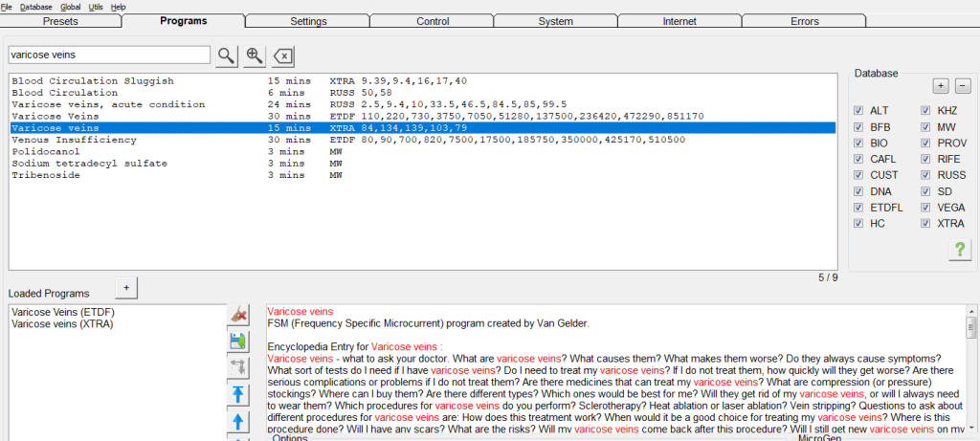This screenshot has width=980, height=441.
Task: Open the green question mark help
Action: tap(958, 250)
